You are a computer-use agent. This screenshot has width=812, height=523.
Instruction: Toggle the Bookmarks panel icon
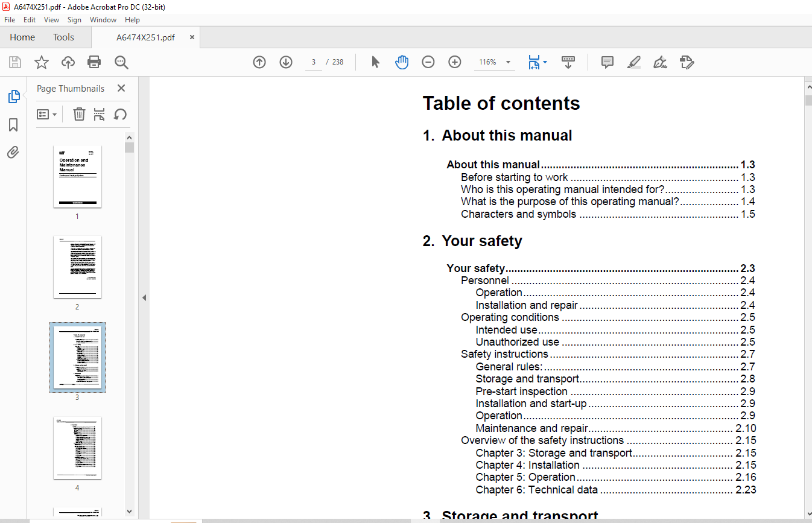point(13,125)
